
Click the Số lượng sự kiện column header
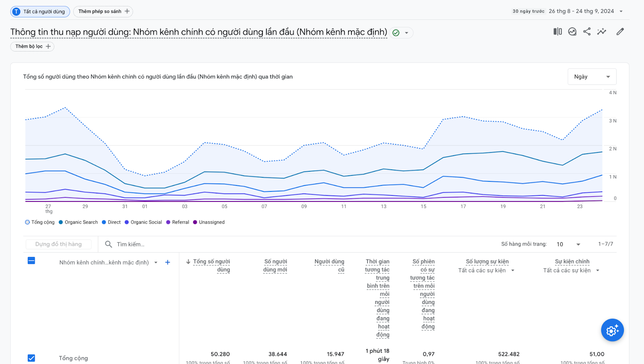pyautogui.click(x=487, y=261)
